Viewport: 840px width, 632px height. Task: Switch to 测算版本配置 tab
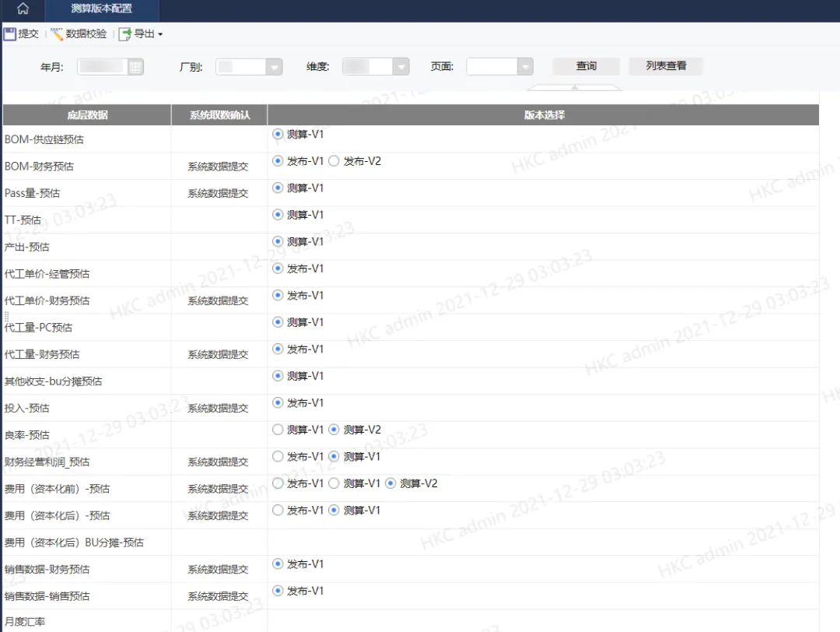pos(101,9)
